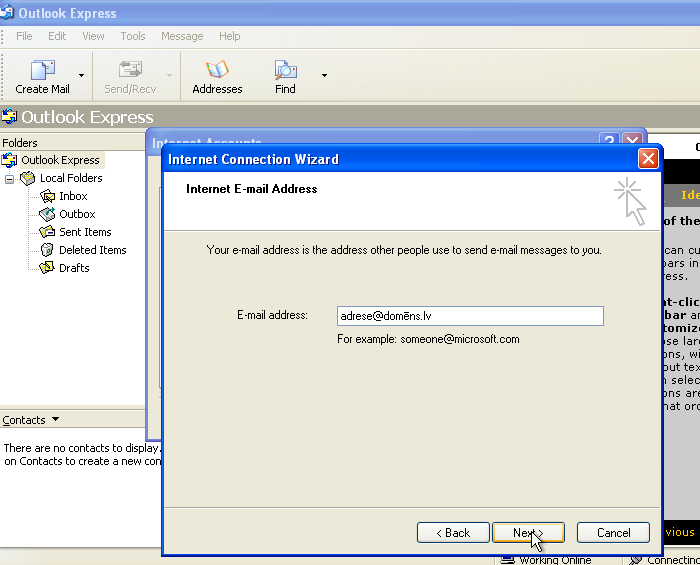Image resolution: width=700 pixels, height=565 pixels.
Task: Open the Inbox folder icon
Action: click(47, 196)
